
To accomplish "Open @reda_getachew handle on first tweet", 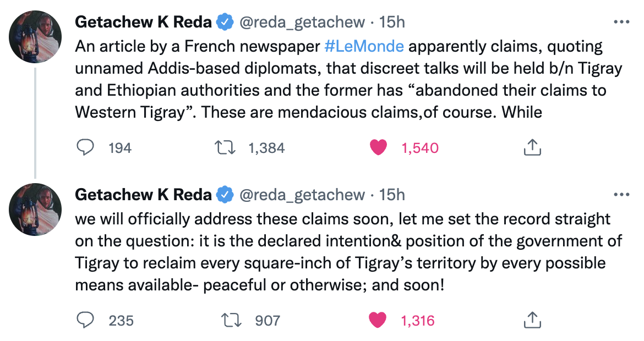I will click(301, 22).
